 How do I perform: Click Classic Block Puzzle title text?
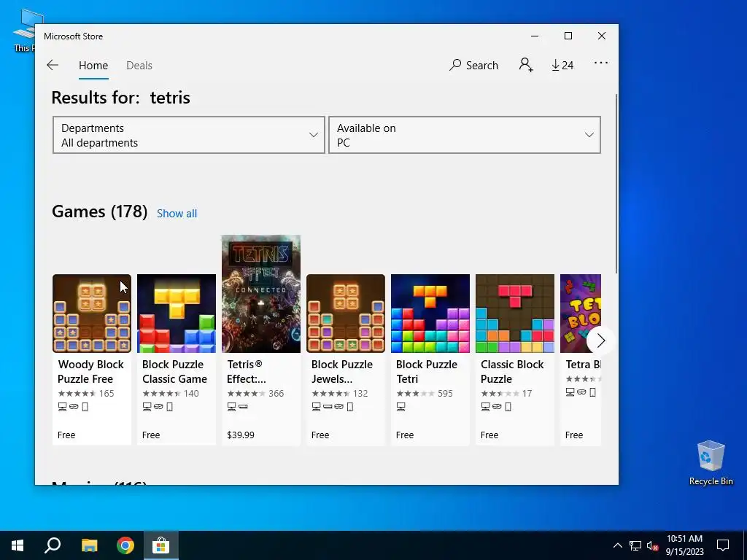click(512, 371)
